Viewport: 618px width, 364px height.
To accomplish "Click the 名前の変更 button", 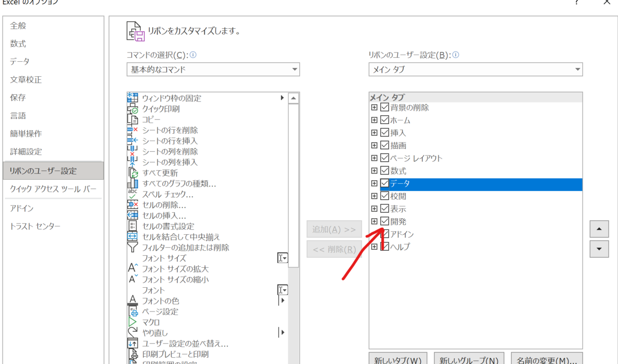I will [x=547, y=359].
